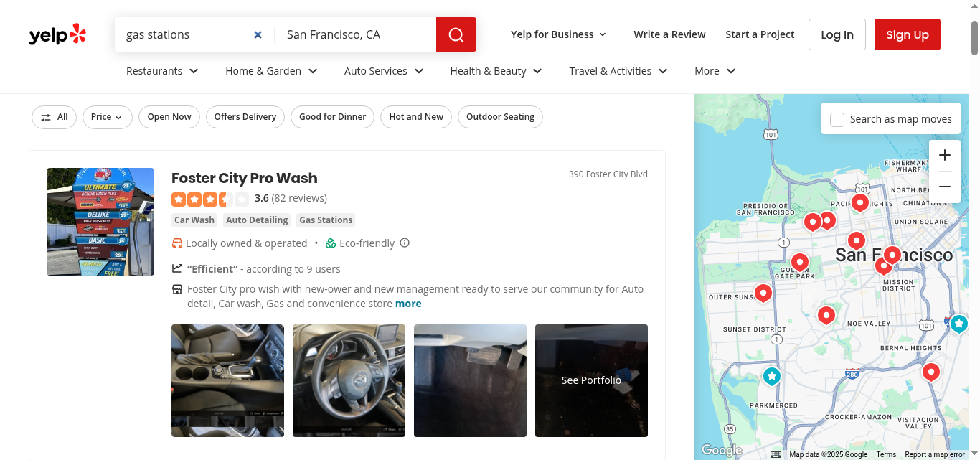
Task: Click the San Francisco, CA location field
Action: [356, 34]
